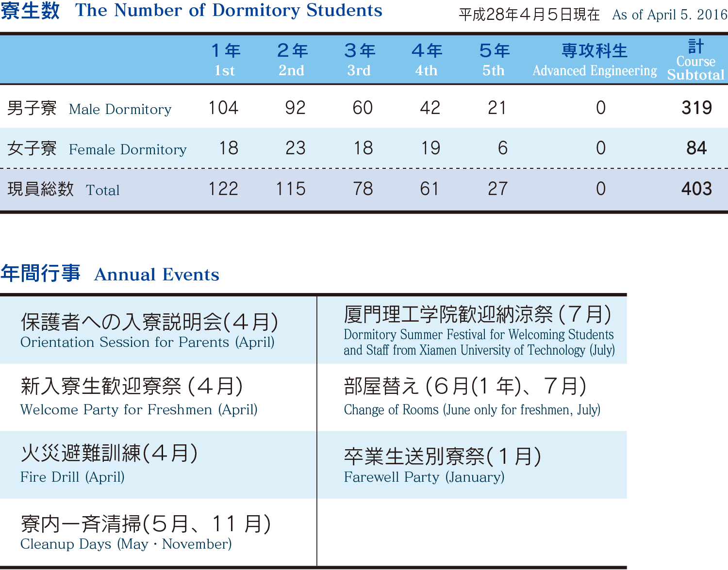The width and height of the screenshot is (728, 570).
Task: Click Japanese title 部屋替え (6月(1年)、7月)
Action: [465, 387]
